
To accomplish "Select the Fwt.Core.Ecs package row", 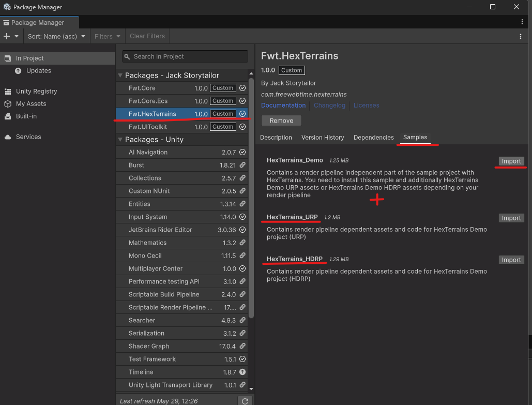I will coord(181,101).
